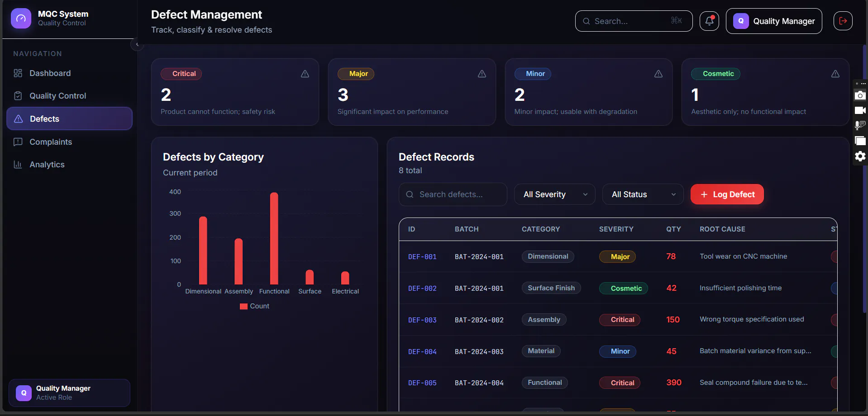Click the Surface Finish category tag
The width and height of the screenshot is (868, 416).
coord(551,288)
